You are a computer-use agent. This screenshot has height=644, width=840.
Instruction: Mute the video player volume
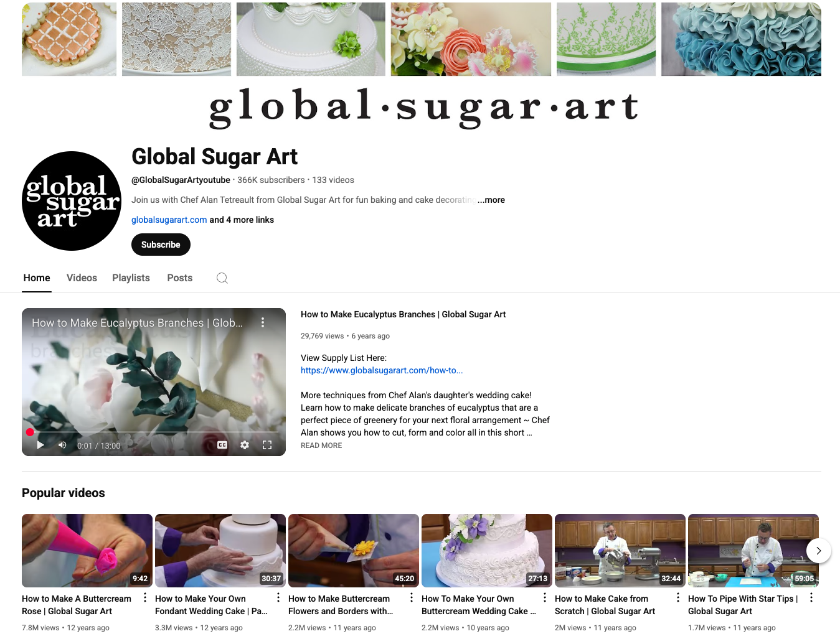coord(62,445)
